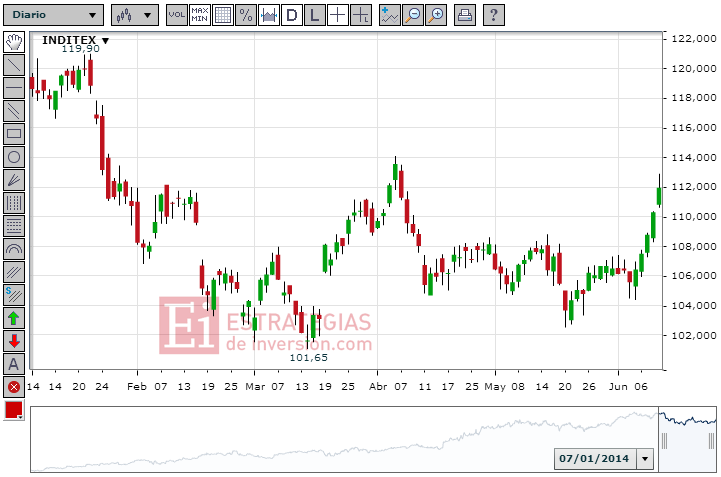The width and height of the screenshot is (721, 477).
Task: Select the fan lines tool
Action: tap(14, 180)
